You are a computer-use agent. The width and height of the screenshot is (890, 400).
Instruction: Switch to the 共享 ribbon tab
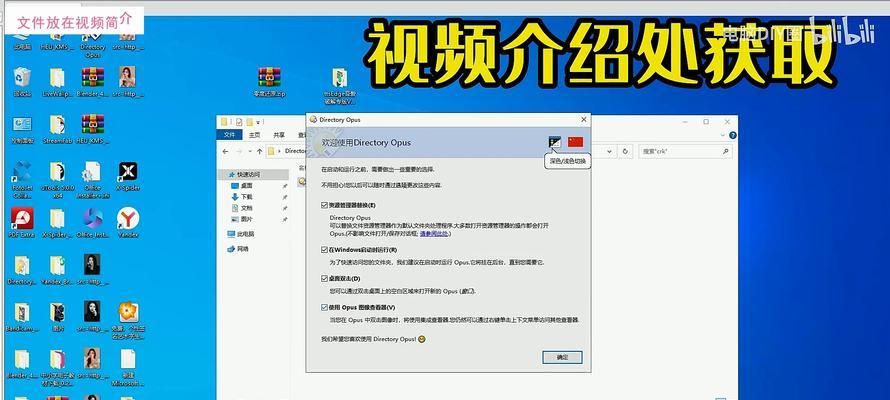click(x=279, y=135)
